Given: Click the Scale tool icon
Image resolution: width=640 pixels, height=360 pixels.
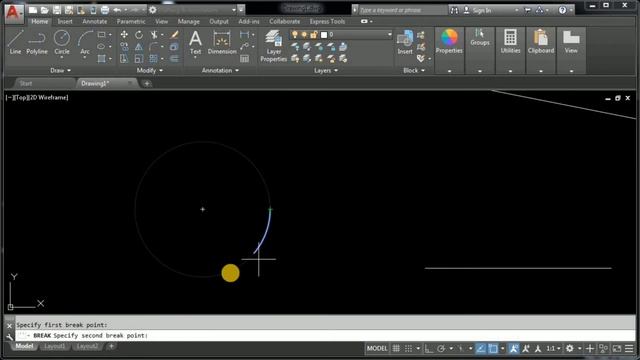Looking at the screenshot, I should [139, 59].
